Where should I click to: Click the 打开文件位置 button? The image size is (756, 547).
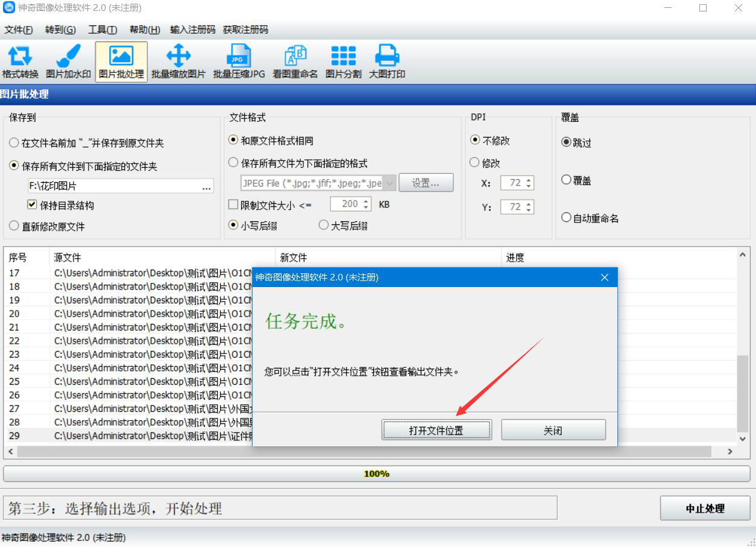436,431
